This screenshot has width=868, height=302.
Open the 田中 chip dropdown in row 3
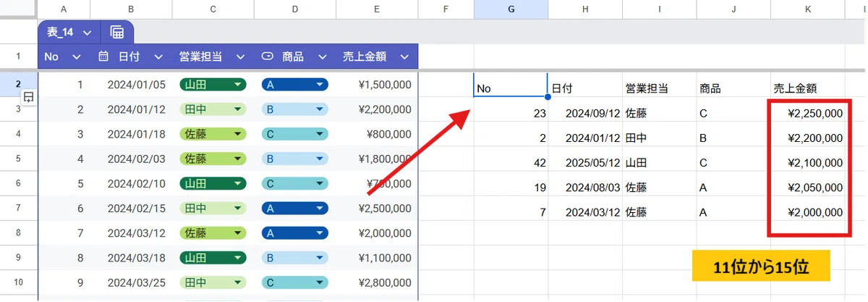coord(237,109)
